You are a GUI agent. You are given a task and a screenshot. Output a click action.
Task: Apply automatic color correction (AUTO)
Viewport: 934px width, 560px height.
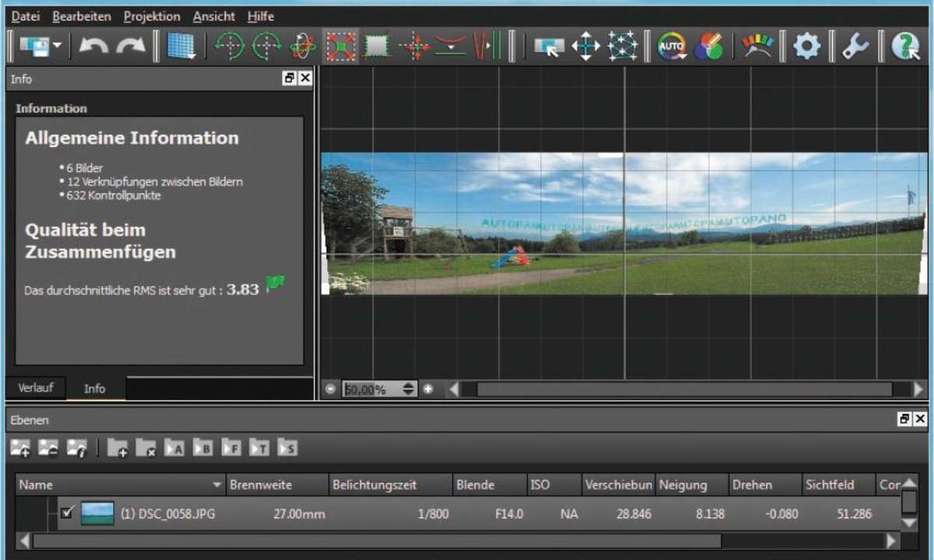tap(672, 47)
